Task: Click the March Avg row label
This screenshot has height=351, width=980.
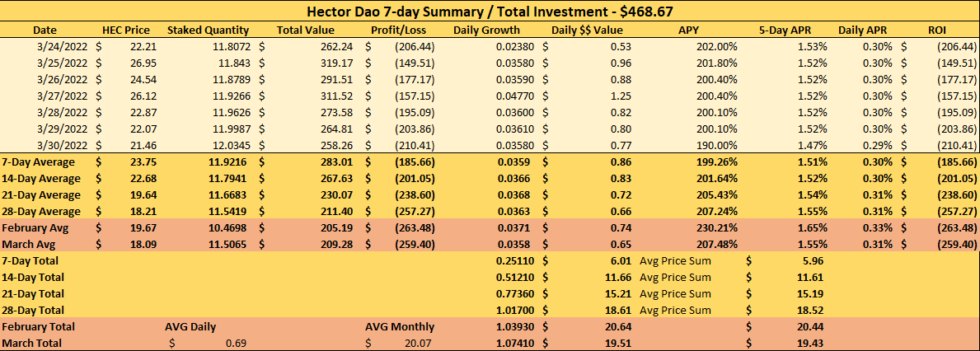Action: 30,244
